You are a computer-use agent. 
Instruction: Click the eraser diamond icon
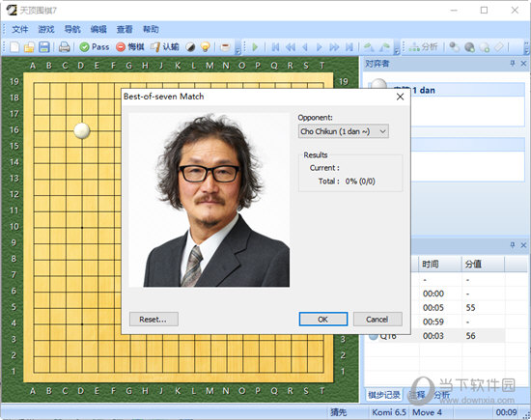pos(499,46)
